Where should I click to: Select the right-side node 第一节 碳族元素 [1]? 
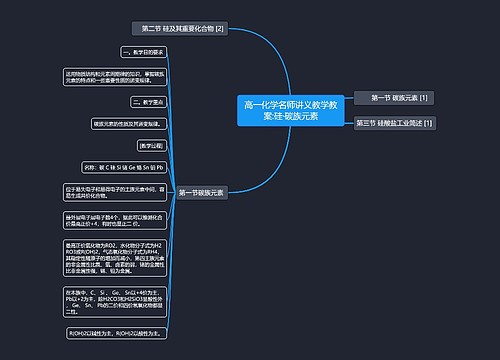tap(394, 98)
